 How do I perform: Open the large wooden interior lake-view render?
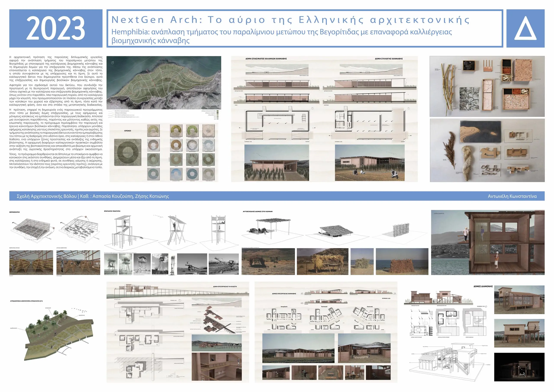click(x=488, y=242)
